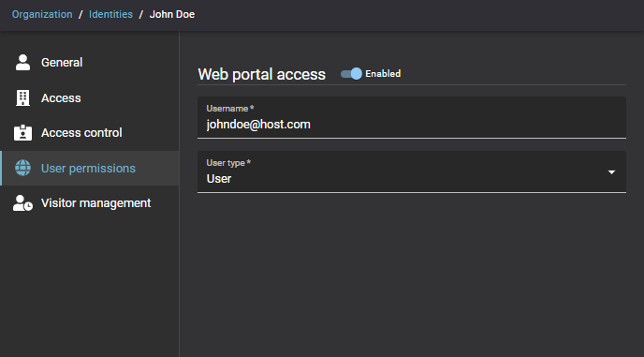Select the User permissions menu item
The height and width of the screenshot is (357, 644).
coord(90,169)
